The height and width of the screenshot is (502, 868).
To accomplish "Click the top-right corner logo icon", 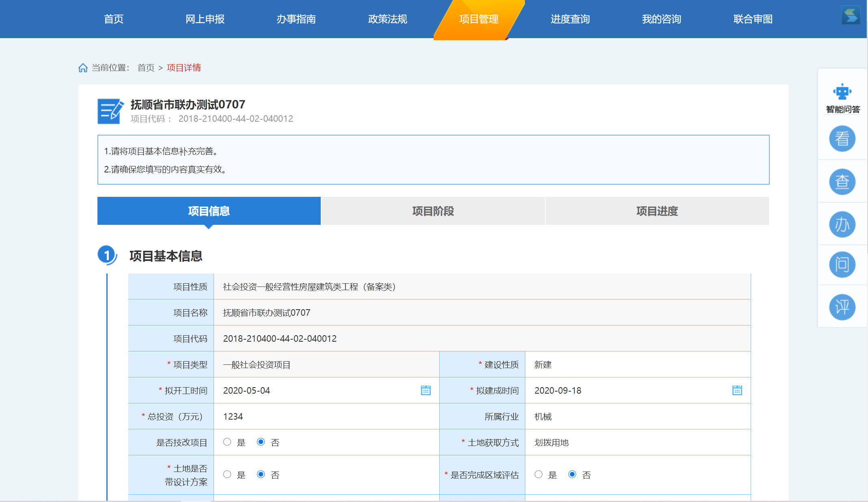I will click(x=851, y=15).
